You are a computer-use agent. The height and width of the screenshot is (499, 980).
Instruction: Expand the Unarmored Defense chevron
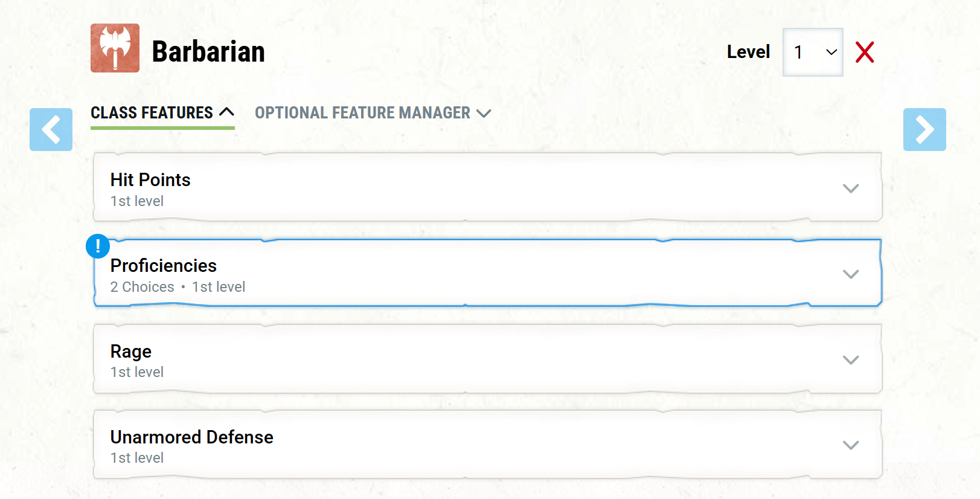point(850,445)
